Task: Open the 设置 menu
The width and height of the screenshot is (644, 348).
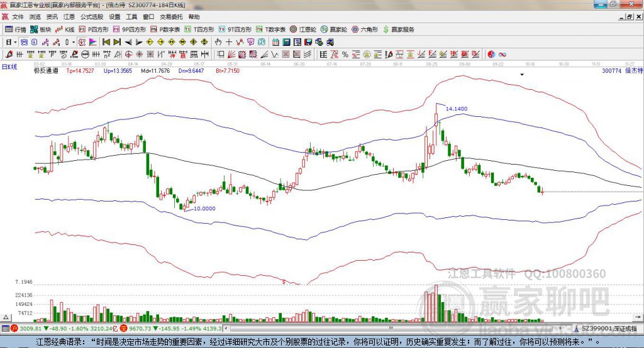Action: (x=114, y=17)
